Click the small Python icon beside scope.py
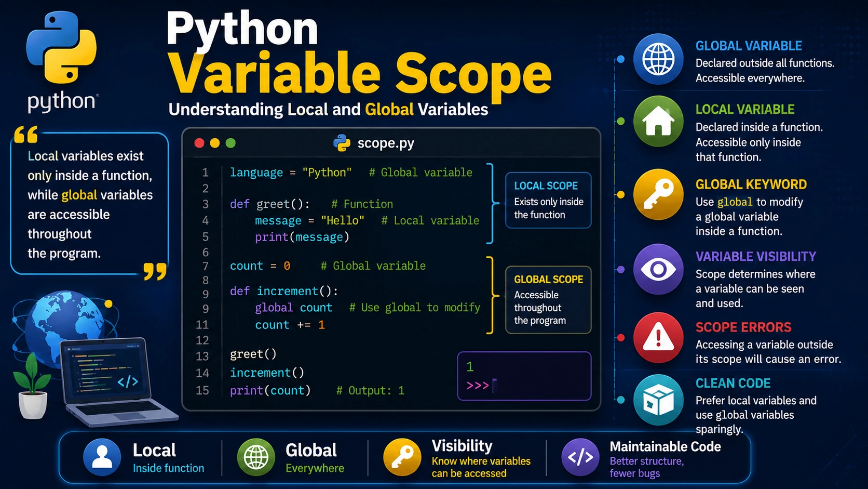This screenshot has height=489, width=868. pos(342,143)
